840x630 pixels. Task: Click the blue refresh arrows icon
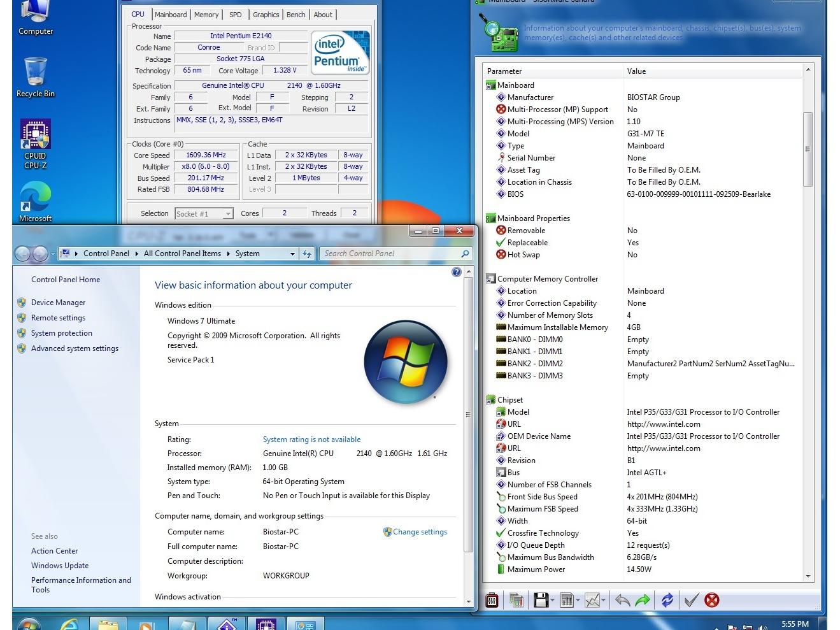(667, 600)
